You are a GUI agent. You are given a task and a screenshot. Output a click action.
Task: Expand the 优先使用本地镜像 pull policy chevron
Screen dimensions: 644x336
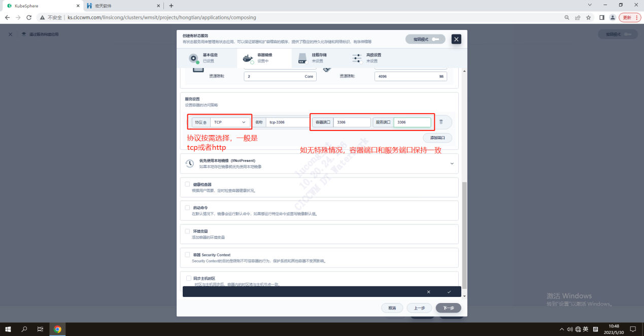click(452, 163)
